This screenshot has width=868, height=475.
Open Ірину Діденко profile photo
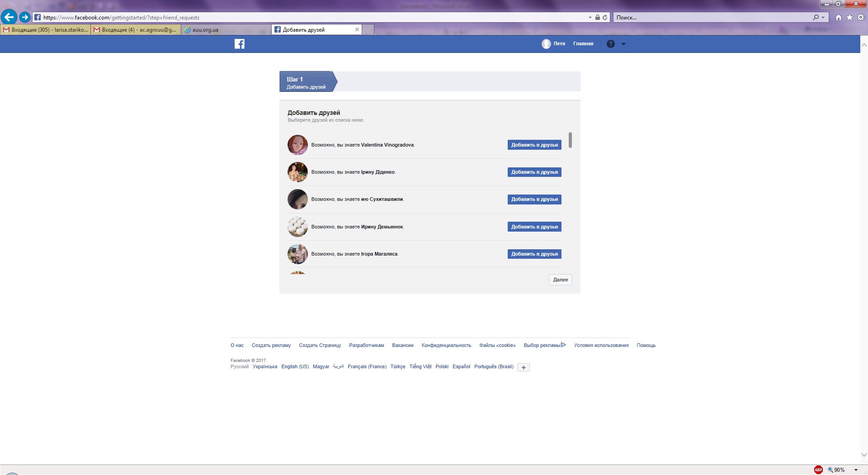click(x=297, y=172)
